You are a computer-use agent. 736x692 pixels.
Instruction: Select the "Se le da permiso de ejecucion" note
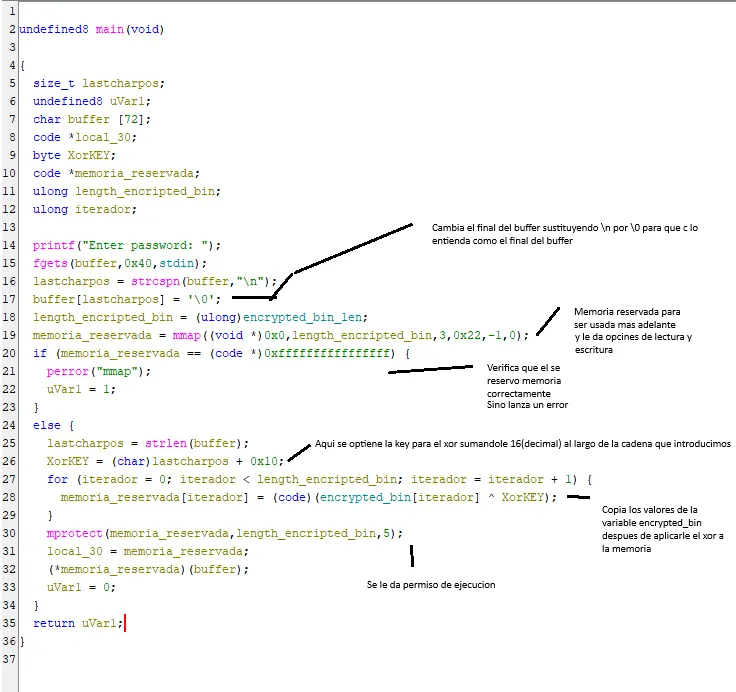click(431, 584)
